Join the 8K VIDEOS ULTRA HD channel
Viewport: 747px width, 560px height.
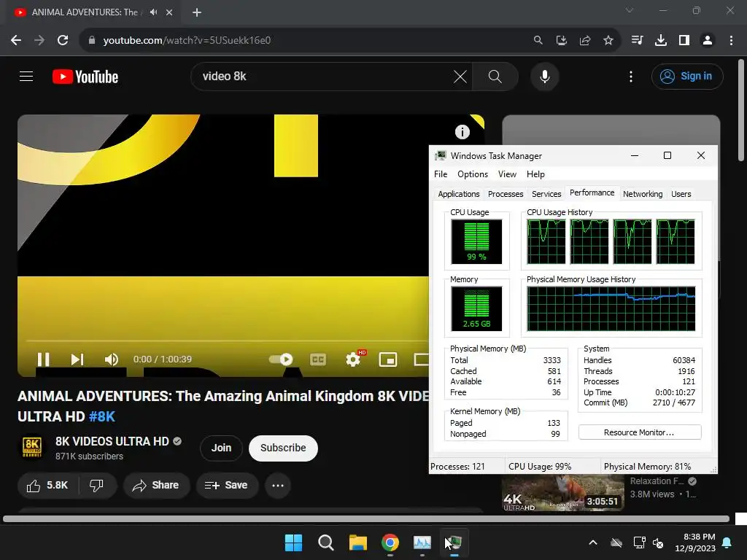coord(221,448)
